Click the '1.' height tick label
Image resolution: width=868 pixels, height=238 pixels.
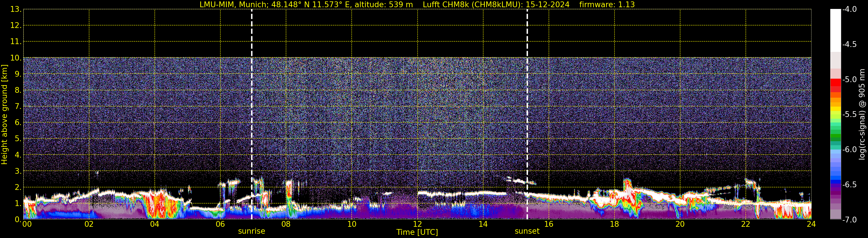click(18, 204)
